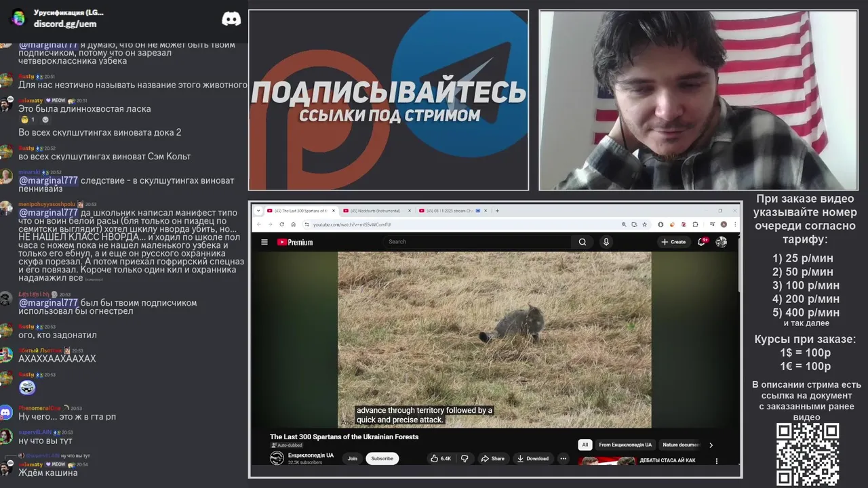The width and height of the screenshot is (868, 488).
Task: Click the Download button
Action: (x=533, y=459)
